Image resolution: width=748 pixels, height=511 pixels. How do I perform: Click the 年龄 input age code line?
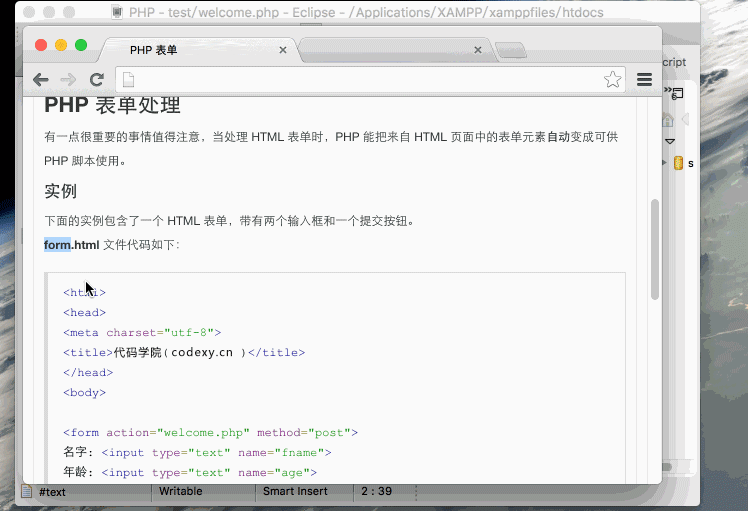pyautogui.click(x=190, y=472)
